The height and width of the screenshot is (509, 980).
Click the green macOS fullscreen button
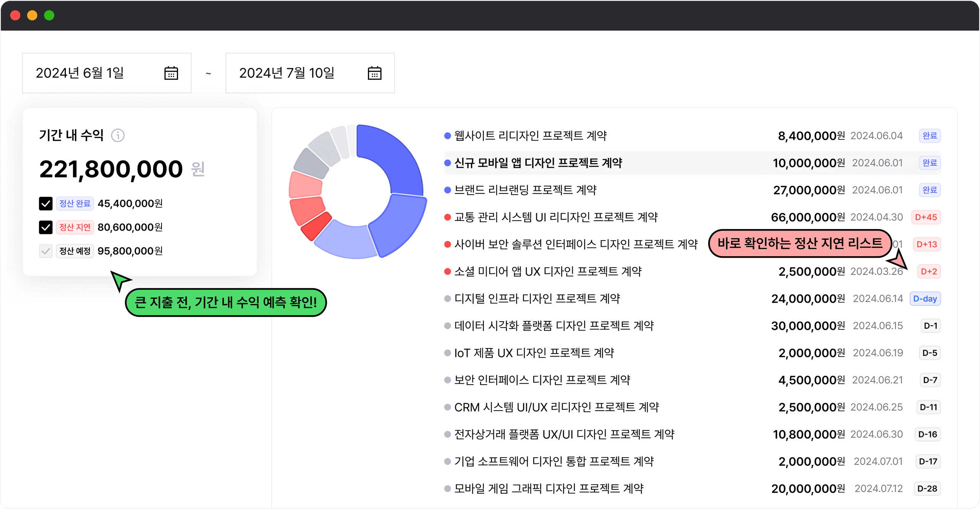49,15
